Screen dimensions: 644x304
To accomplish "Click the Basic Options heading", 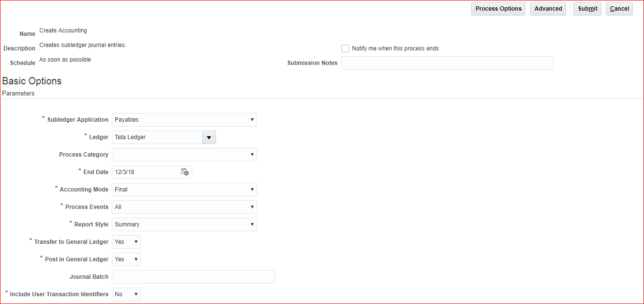I will tap(32, 81).
